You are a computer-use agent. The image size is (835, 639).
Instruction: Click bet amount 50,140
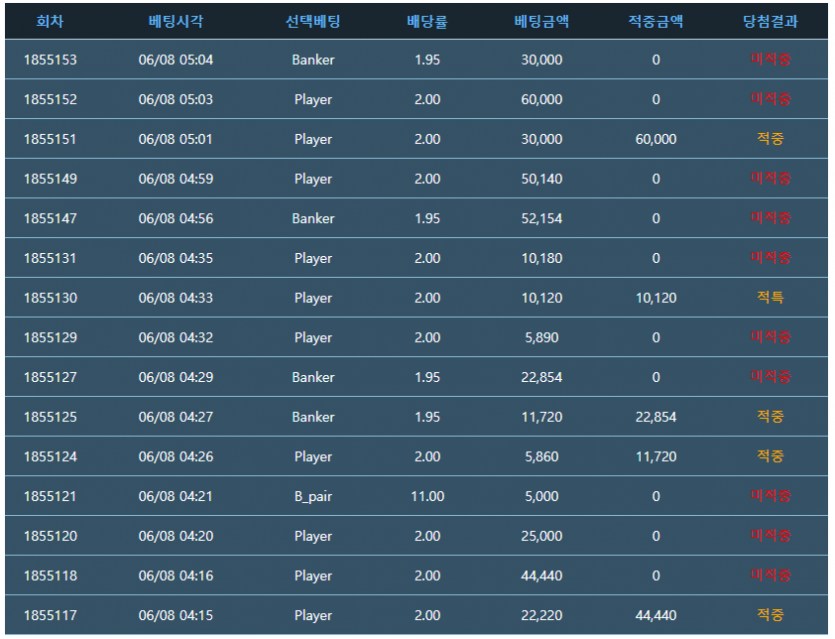point(542,179)
